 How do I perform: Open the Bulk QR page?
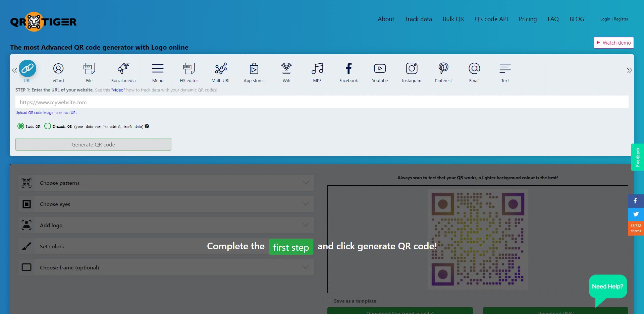coord(453,19)
